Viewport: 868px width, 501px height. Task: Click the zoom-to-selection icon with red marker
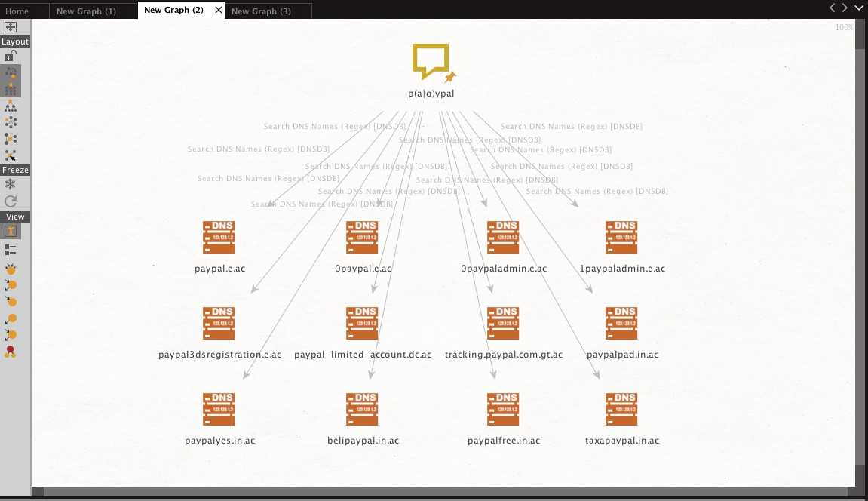[x=11, y=351]
